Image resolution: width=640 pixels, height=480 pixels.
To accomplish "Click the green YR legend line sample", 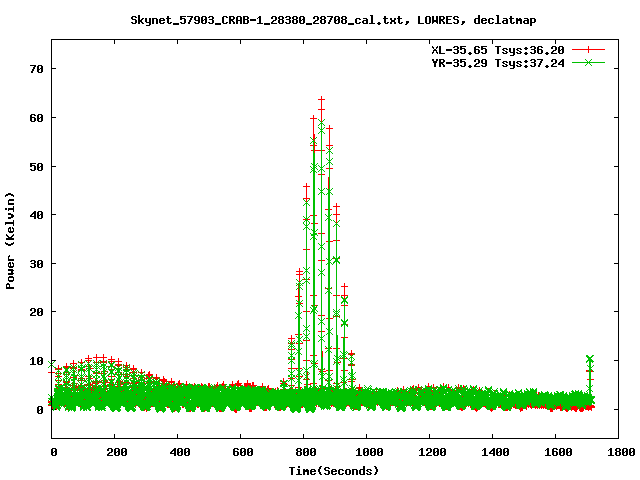I will (588, 62).
